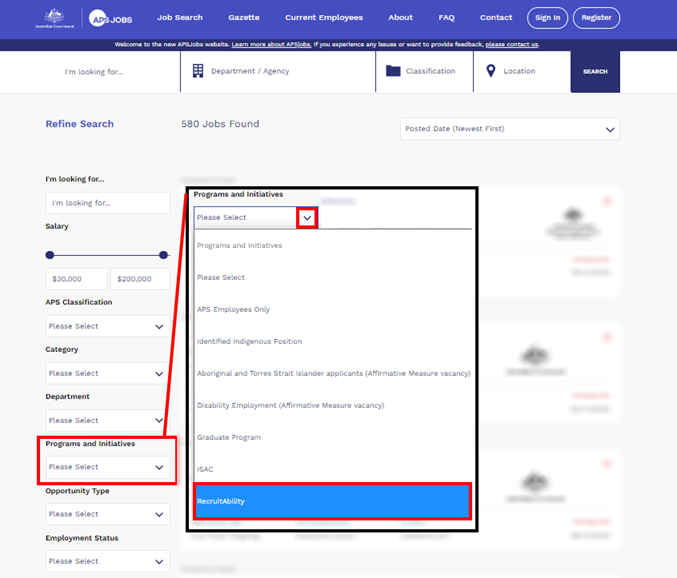The width and height of the screenshot is (677, 578).
Task: Select 'Programs and Initiatives' option in list
Action: (332, 245)
